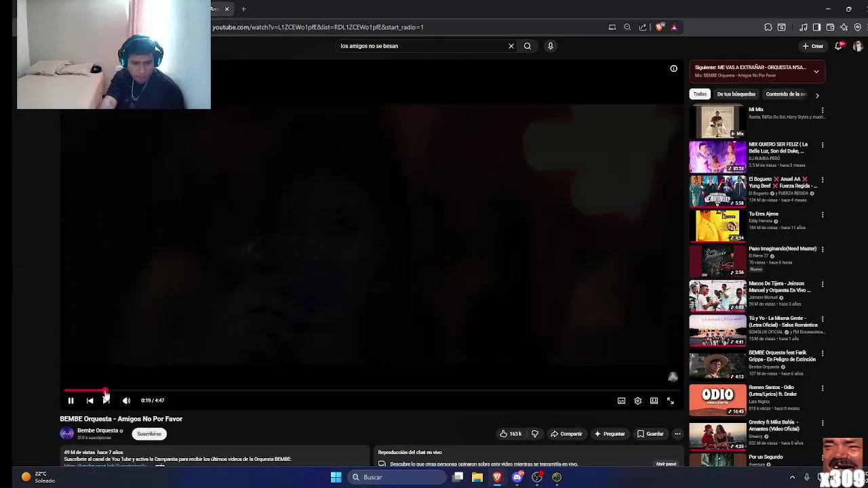Open the Brave Wallet icon
Image resolution: width=868 pixels, height=488 pixels.
(830, 27)
